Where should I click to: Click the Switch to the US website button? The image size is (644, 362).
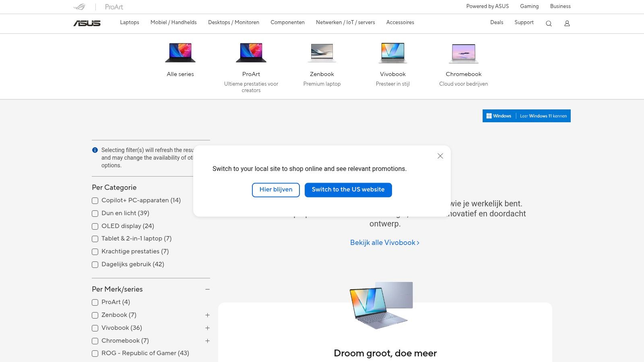coord(348,189)
